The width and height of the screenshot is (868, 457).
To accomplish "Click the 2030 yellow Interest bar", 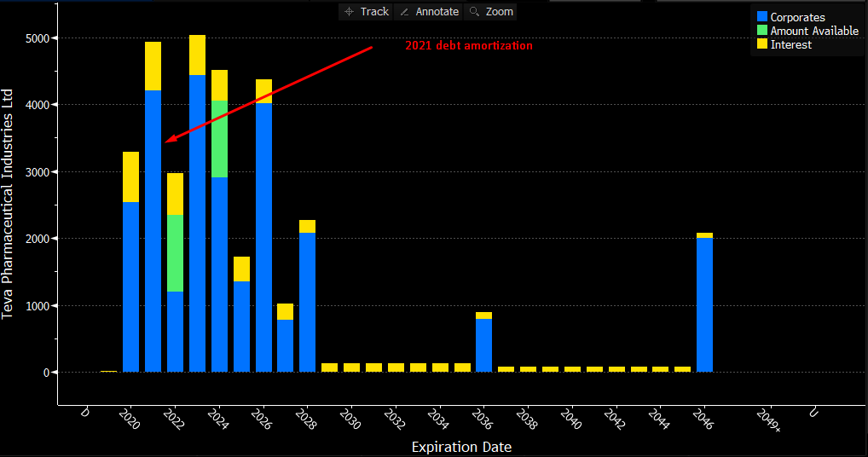I will pyautogui.click(x=351, y=367).
